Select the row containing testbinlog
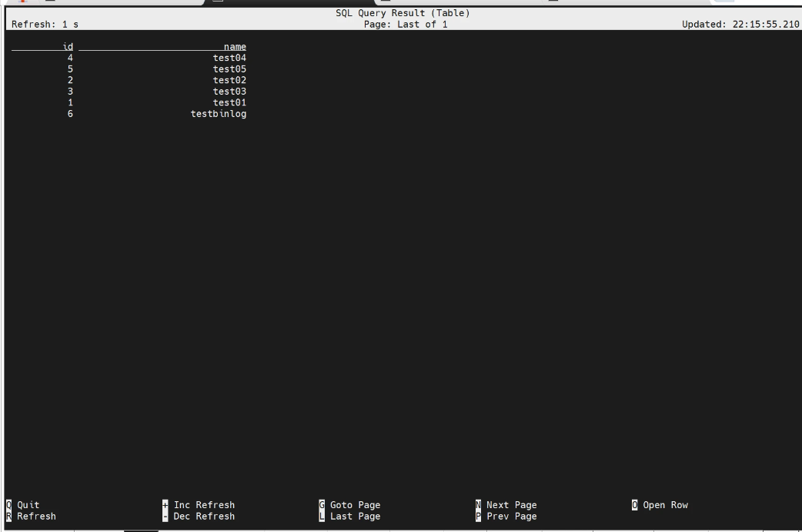 [x=219, y=114]
